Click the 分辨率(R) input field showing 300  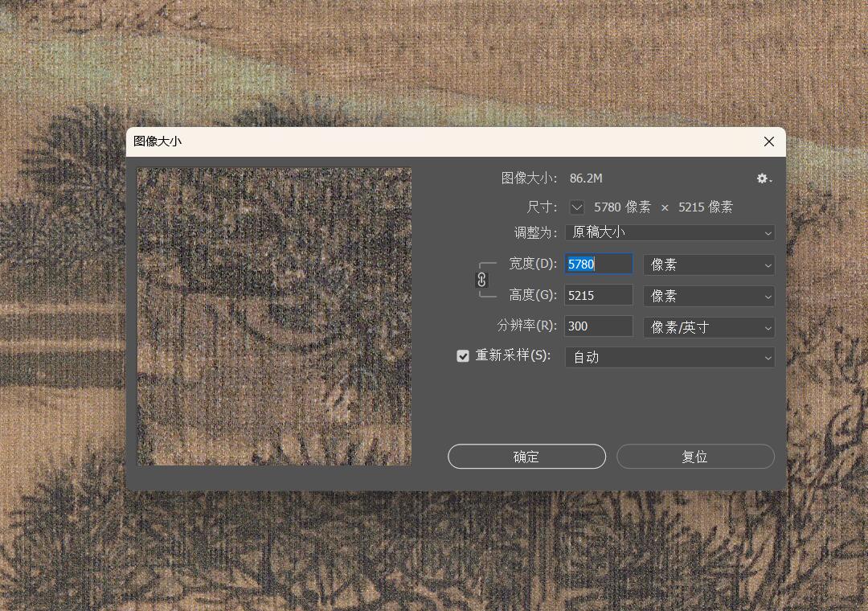(x=599, y=326)
